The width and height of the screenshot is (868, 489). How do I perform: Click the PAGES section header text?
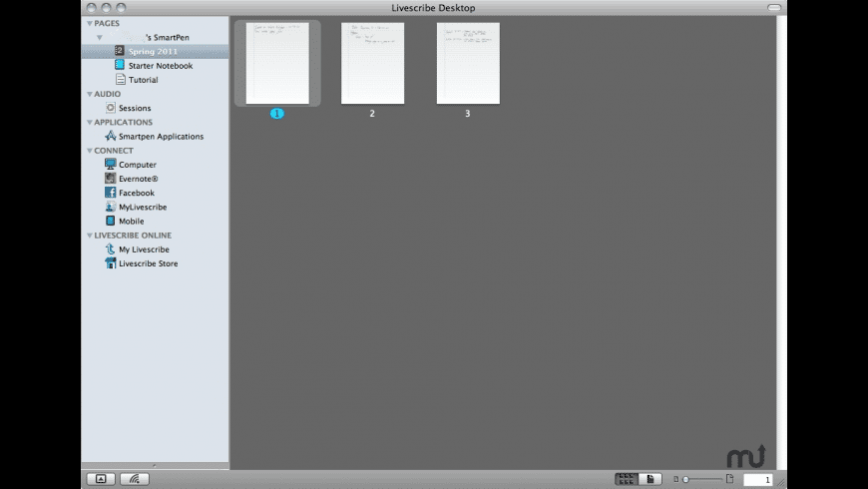[107, 23]
